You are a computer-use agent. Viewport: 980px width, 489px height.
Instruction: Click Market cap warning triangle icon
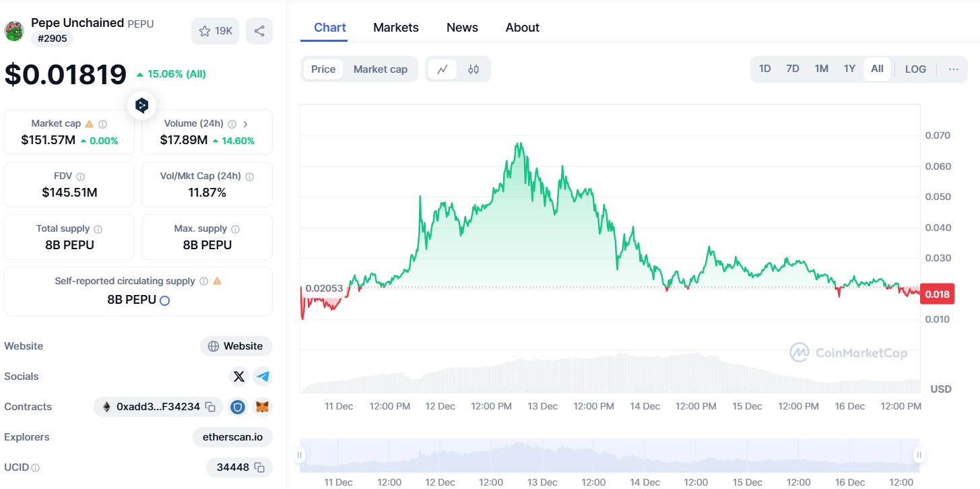pyautogui.click(x=89, y=124)
